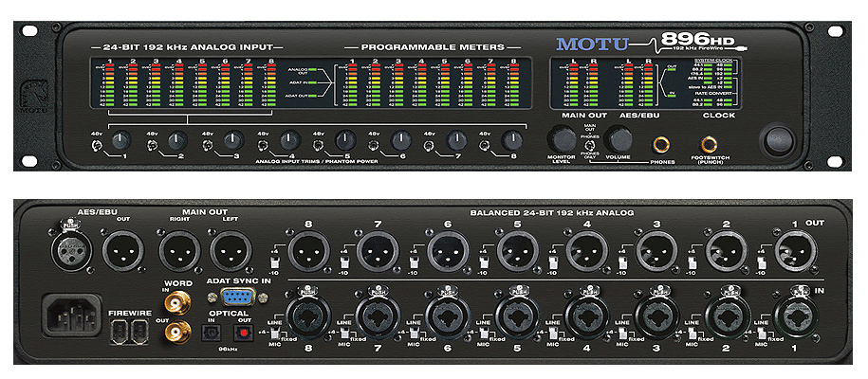The width and height of the screenshot is (868, 379).
Task: Select the phones Volume knob
Action: point(619,139)
